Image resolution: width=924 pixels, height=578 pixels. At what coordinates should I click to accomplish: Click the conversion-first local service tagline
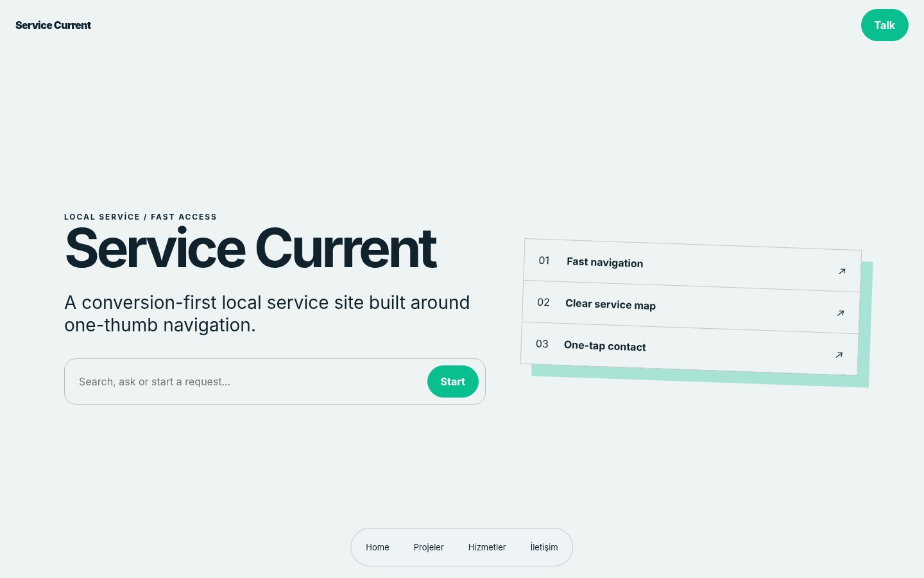point(267,313)
